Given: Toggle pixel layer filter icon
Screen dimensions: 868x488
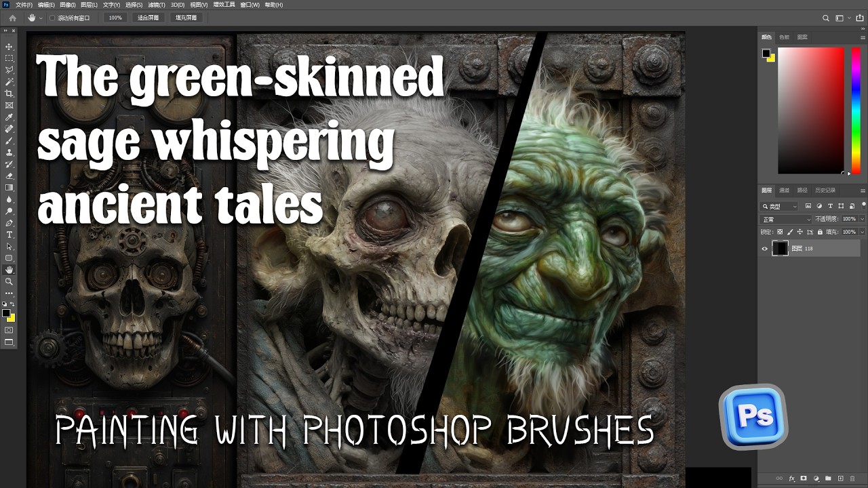Looking at the screenshot, I should [808, 206].
